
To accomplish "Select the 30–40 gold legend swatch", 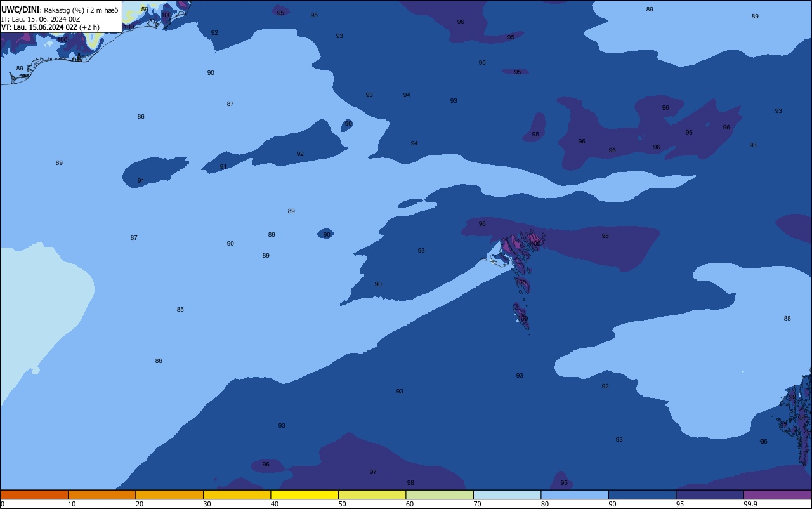I will point(237,494).
